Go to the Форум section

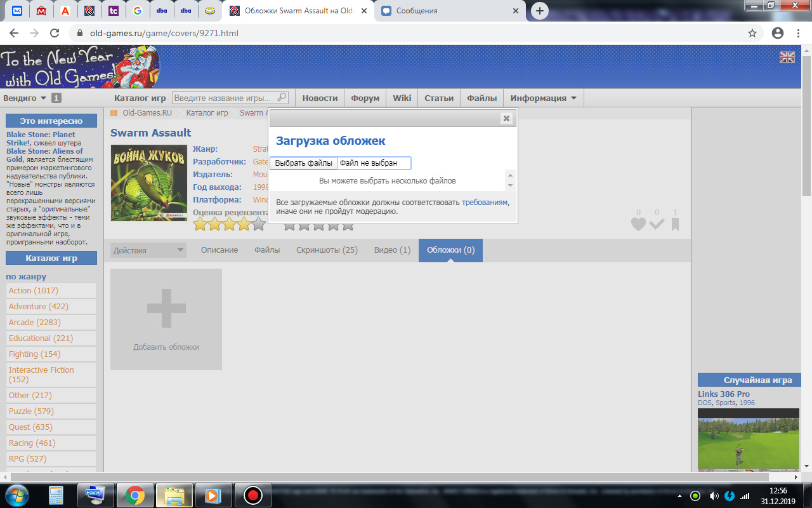[x=365, y=98]
